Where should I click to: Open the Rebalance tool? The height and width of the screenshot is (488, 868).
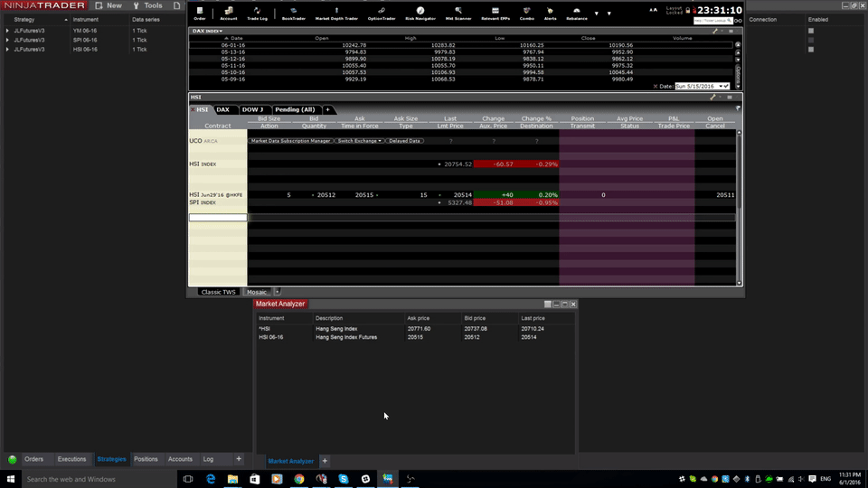pyautogui.click(x=576, y=14)
